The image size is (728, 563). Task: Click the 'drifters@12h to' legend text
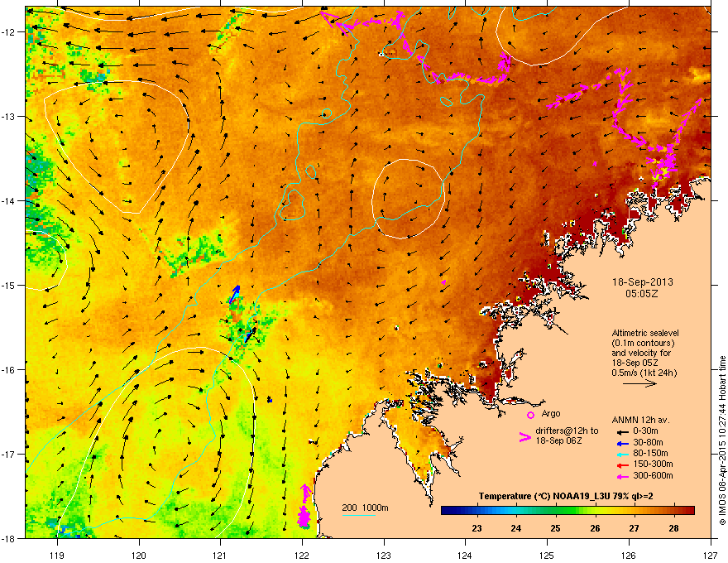[x=567, y=431]
